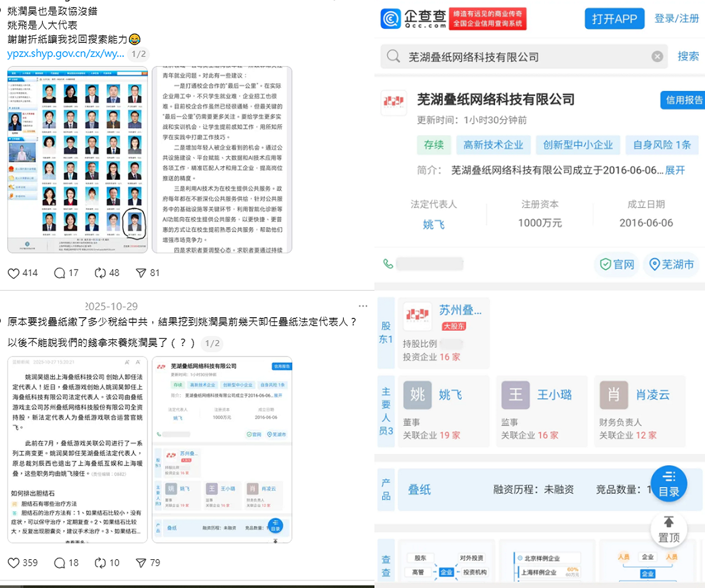Select the 存续 status tag

tap(434, 145)
